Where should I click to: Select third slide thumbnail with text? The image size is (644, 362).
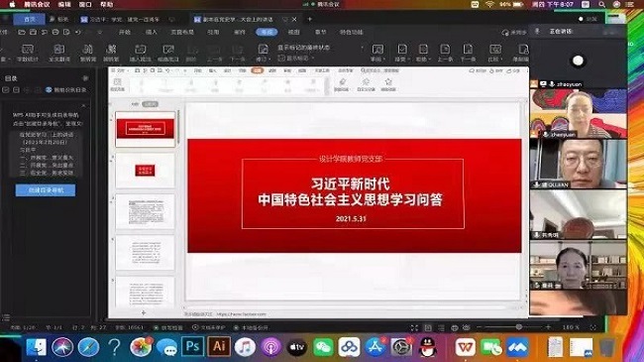point(146,211)
